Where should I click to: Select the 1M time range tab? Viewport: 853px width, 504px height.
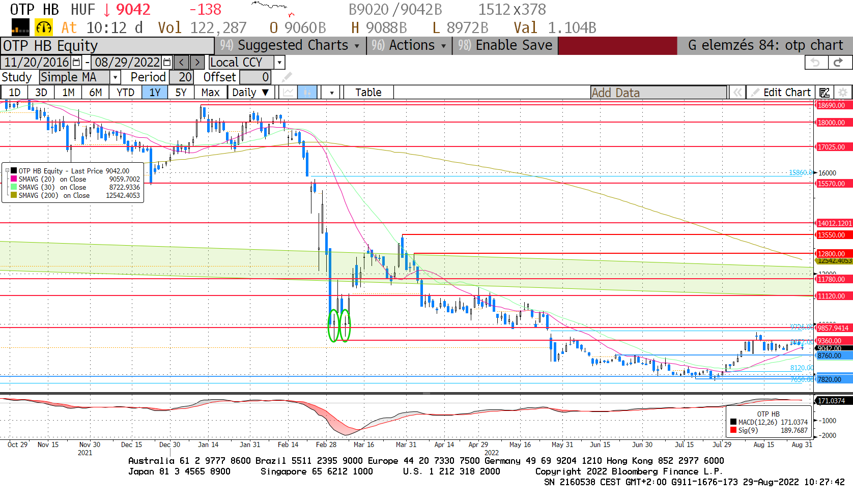coord(68,93)
